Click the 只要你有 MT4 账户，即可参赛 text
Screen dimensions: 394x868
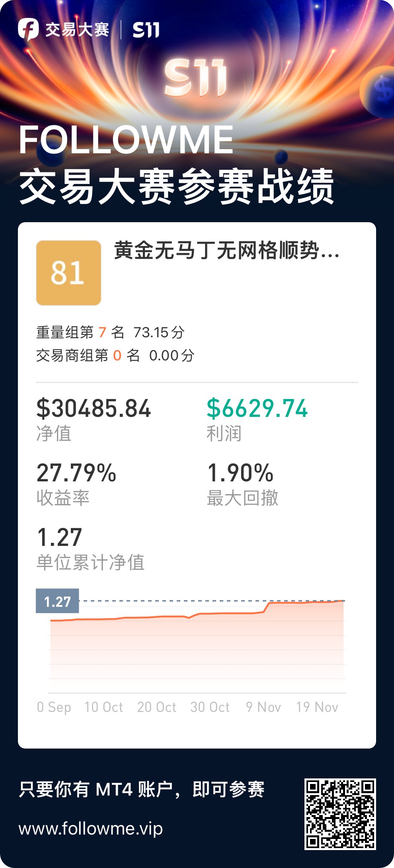(142, 789)
